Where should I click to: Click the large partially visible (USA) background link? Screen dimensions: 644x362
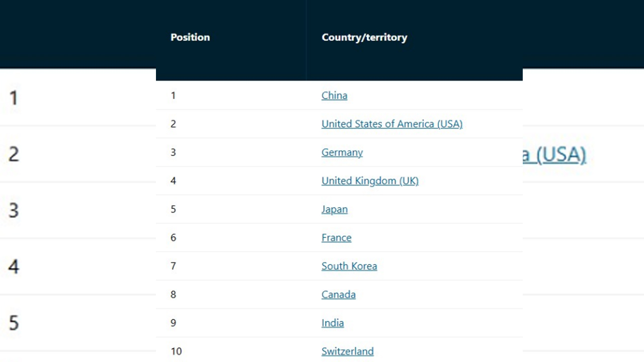[x=555, y=154]
